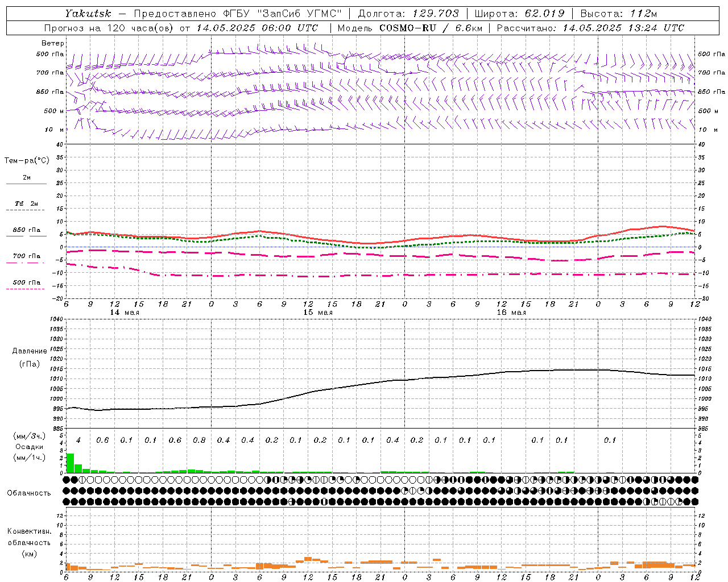Click the 500 гПа temperature legend entry
Viewport: 728px width, 582px height.
pyautogui.click(x=26, y=282)
